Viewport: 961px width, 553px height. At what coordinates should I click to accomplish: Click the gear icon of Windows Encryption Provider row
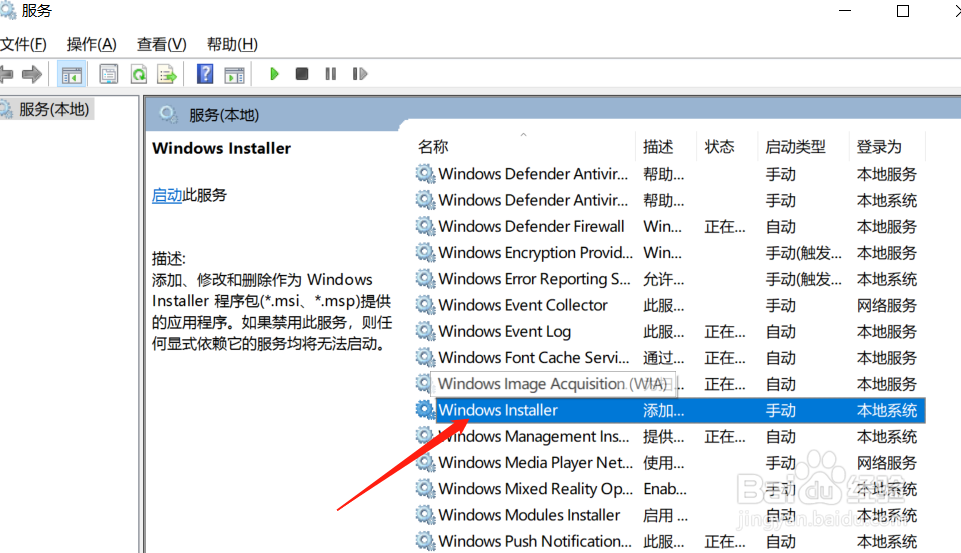(425, 253)
